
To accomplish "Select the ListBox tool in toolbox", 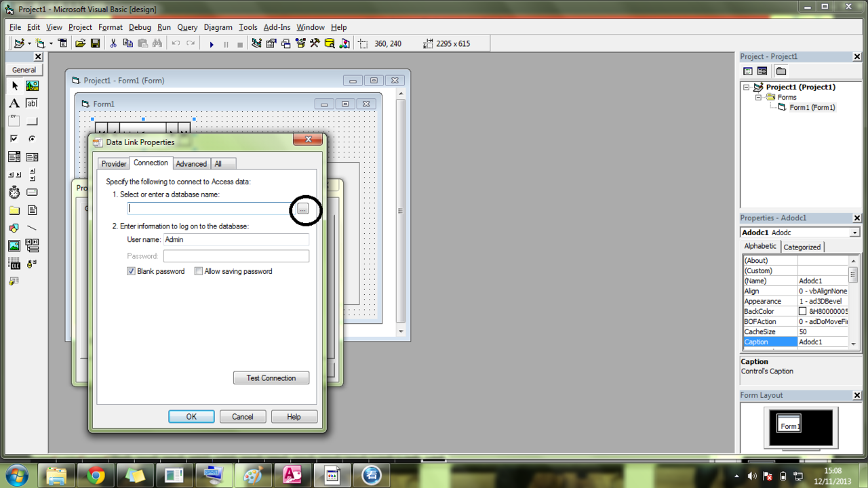I will click(x=32, y=157).
